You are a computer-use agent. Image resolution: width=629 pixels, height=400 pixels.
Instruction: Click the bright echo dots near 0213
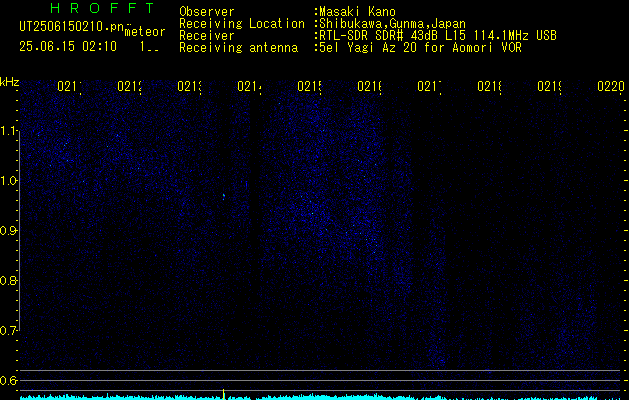tap(223, 197)
